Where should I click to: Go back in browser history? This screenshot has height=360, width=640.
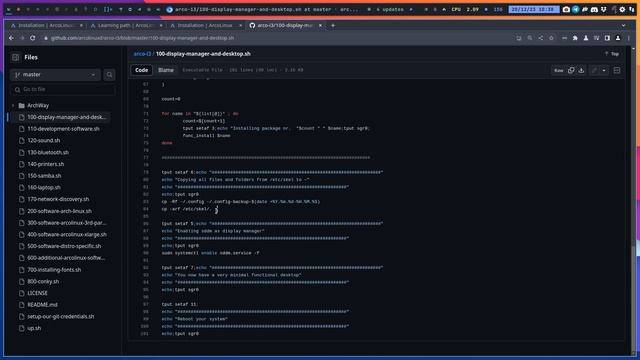(11, 38)
